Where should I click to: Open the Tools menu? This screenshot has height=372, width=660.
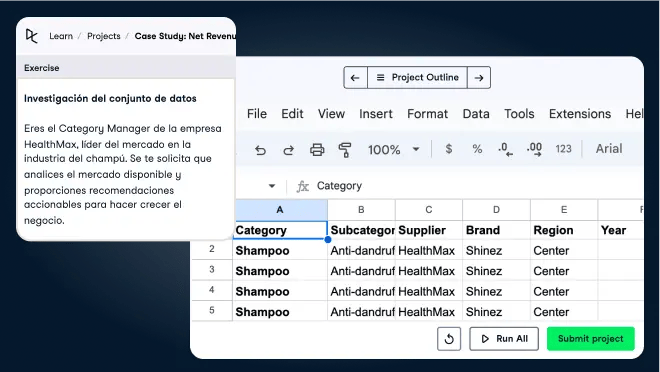(519, 114)
